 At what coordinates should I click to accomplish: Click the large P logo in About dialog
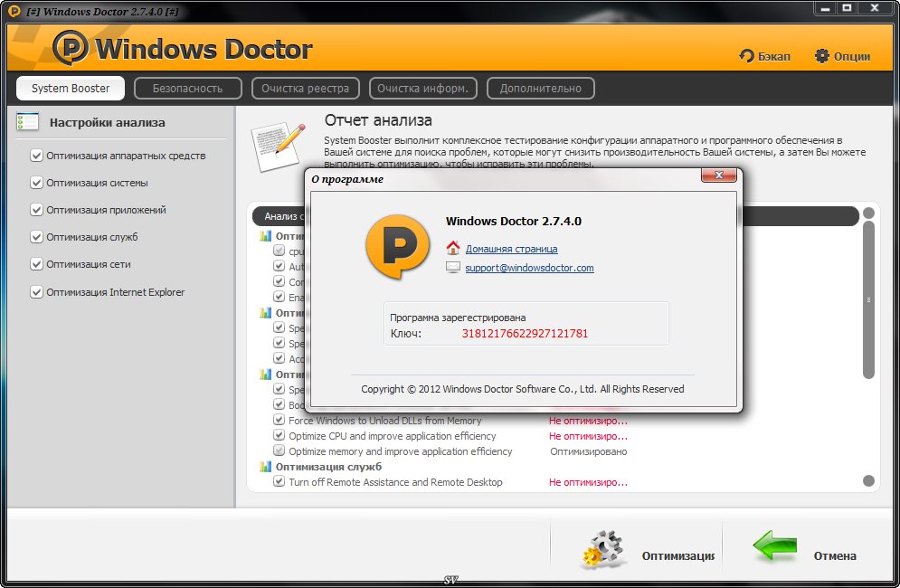pos(397,247)
